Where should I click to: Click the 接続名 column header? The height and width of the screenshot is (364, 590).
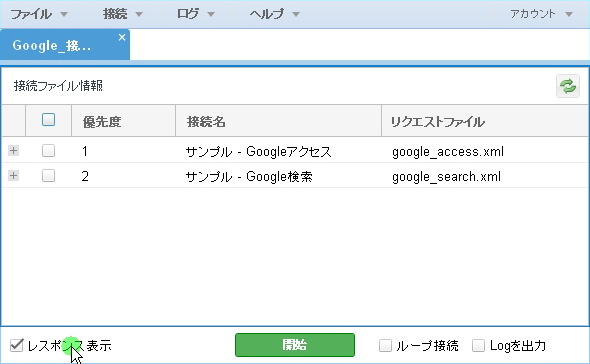(278, 121)
